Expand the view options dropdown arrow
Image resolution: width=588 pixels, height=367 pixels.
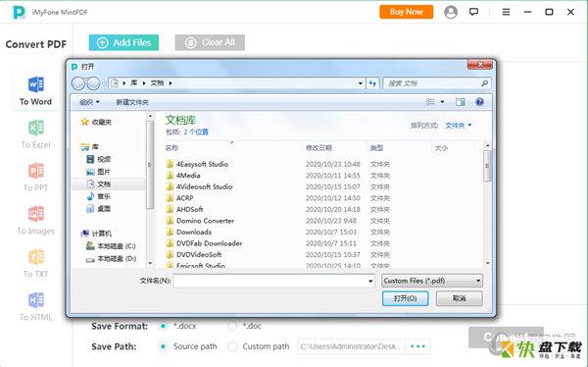[442, 102]
